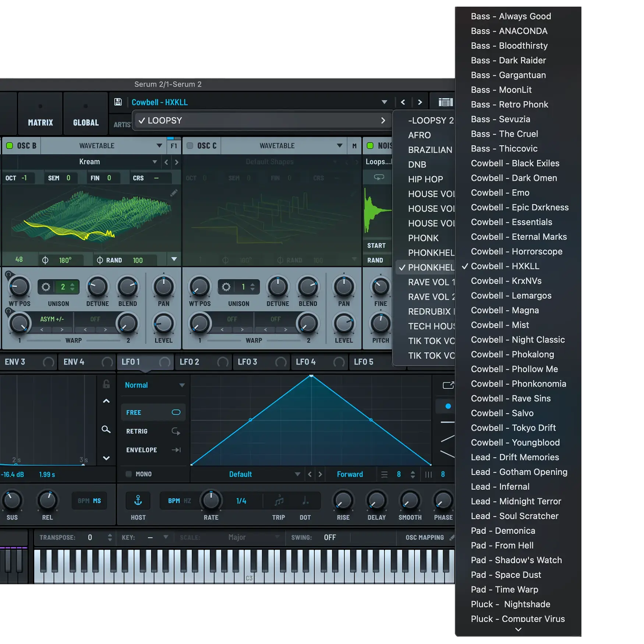Screen dimensions: 644x644
Task: Go to next preset with right arrow
Action: (x=420, y=102)
